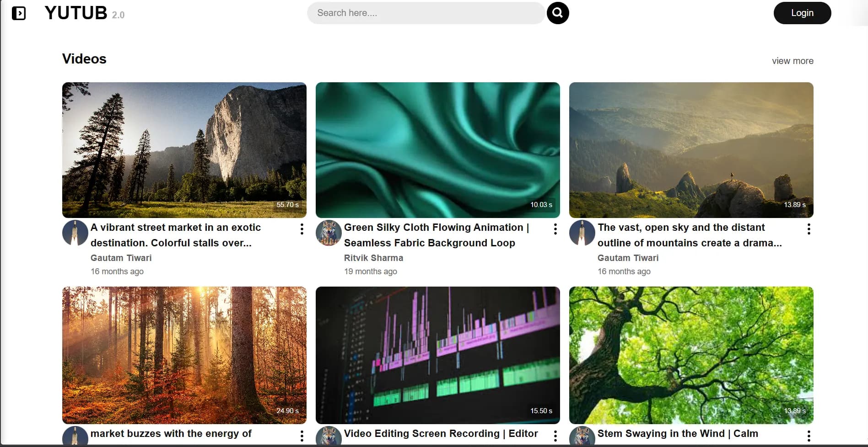The image size is (868, 447).
Task: Play the green silky cloth thumbnail
Action: [x=437, y=150]
